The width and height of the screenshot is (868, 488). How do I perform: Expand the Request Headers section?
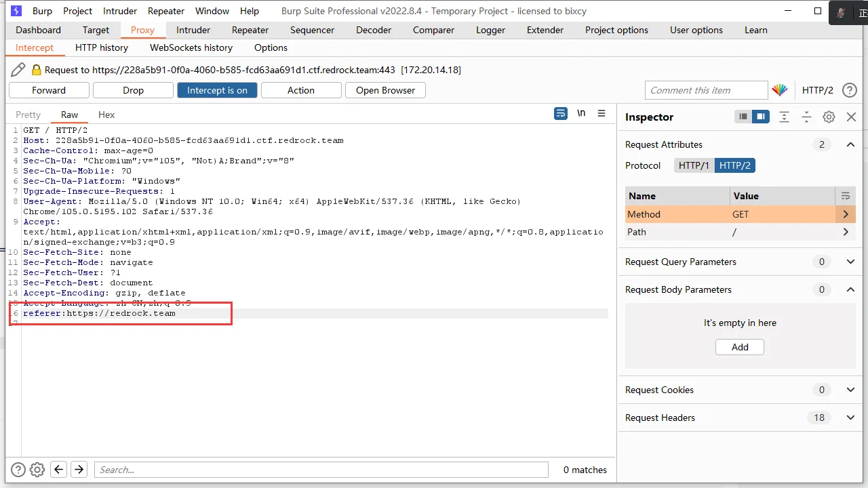[x=850, y=418]
